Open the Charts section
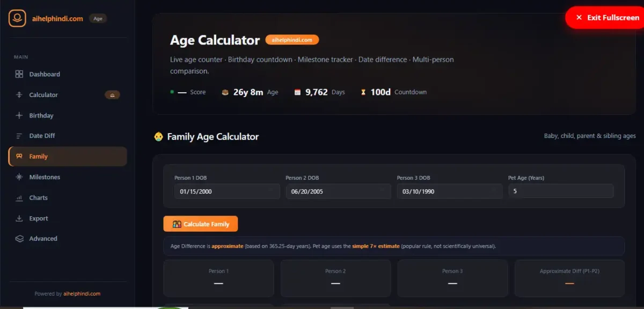The height and width of the screenshot is (309, 644). [68, 198]
